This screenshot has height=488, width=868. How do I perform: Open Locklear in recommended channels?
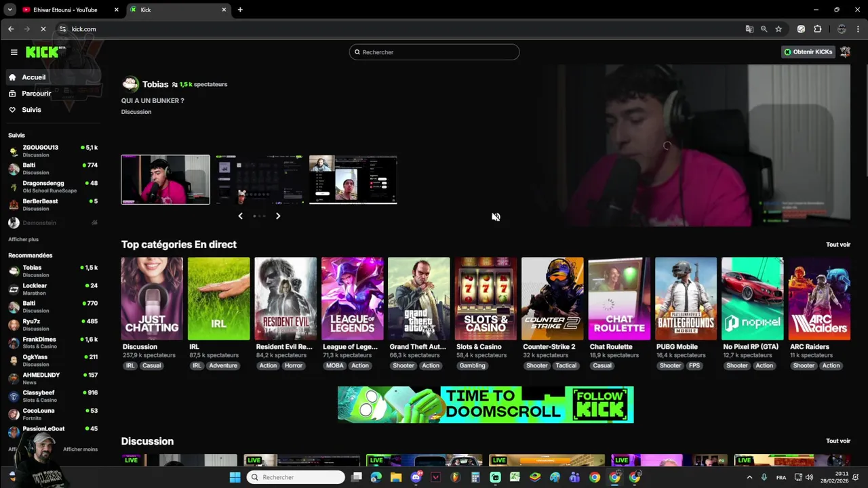(x=53, y=289)
